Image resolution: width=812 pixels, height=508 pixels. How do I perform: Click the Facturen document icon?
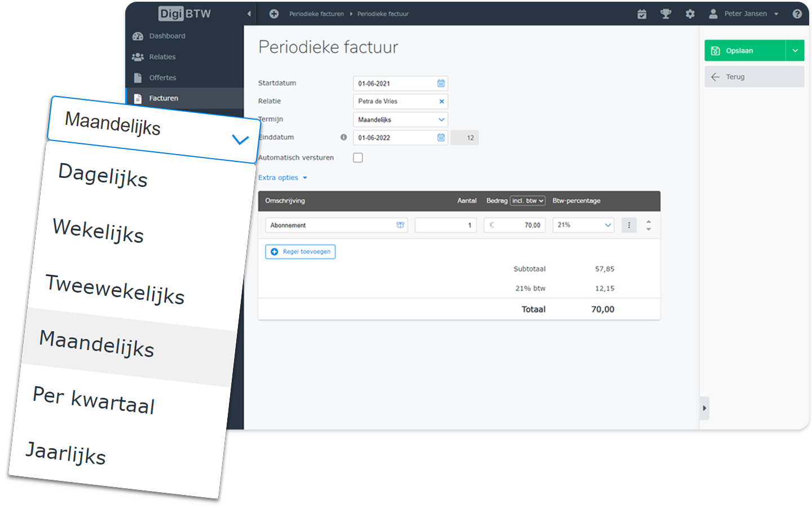(x=138, y=98)
